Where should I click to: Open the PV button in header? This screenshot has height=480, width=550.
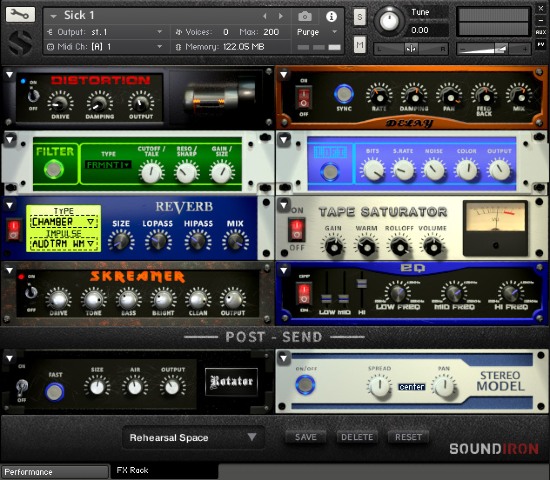coord(541,45)
